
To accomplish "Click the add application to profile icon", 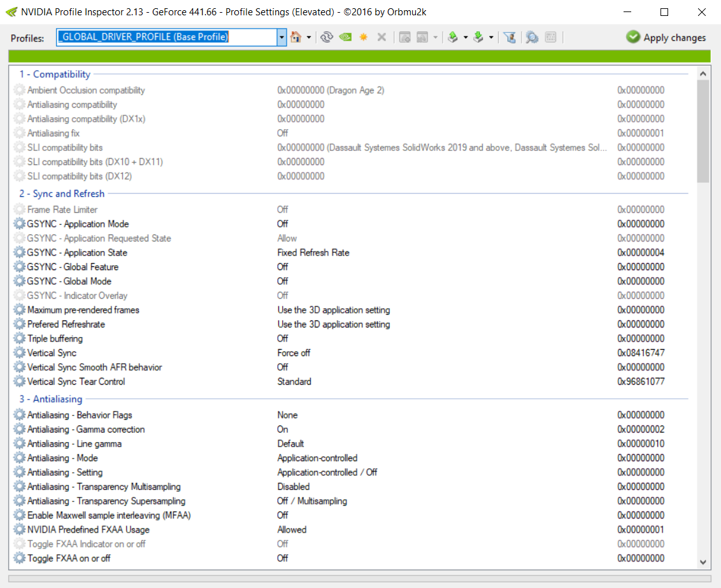I will point(404,37).
